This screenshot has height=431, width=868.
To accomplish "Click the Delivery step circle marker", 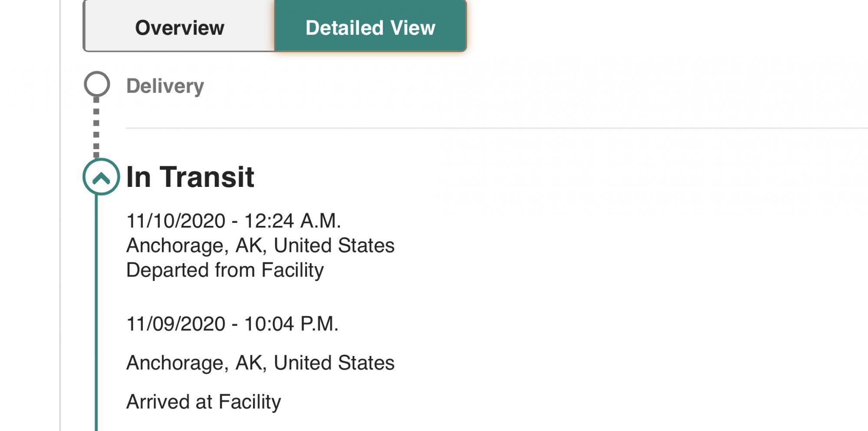I will 97,84.
